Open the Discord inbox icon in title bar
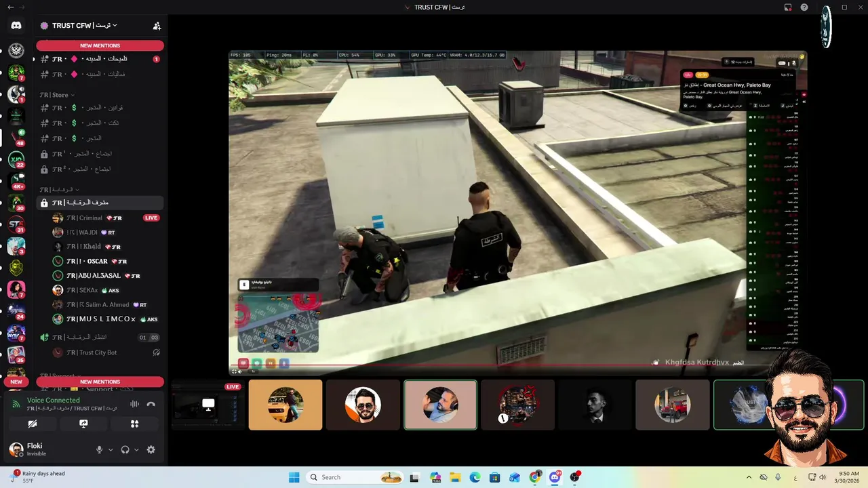 tap(788, 7)
